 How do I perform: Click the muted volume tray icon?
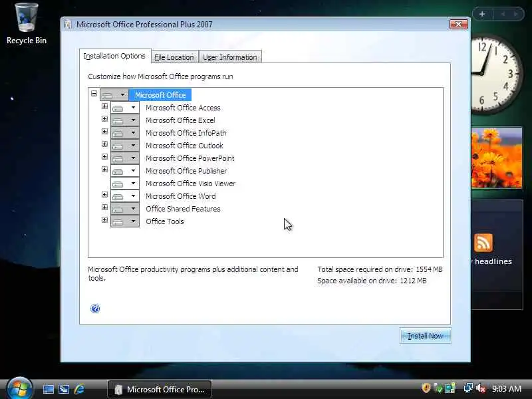coord(481,388)
